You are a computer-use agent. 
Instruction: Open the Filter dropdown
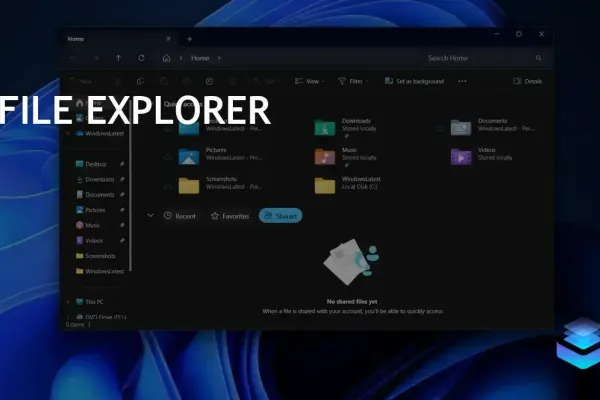coord(353,81)
